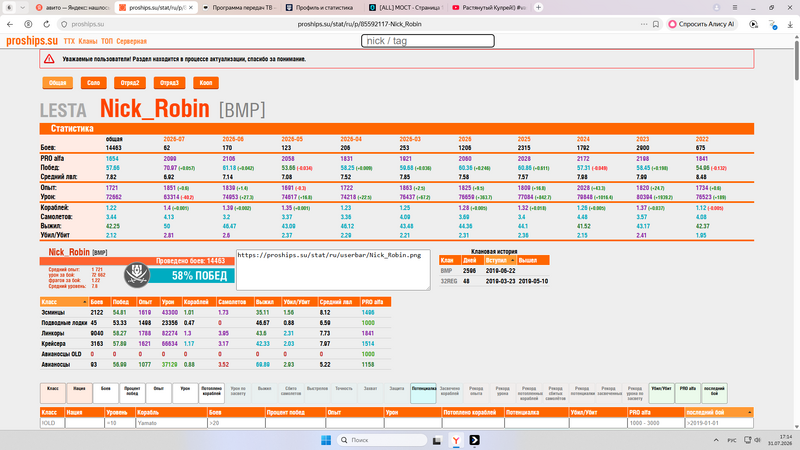This screenshot has height=450, width=800.
Task: Select the Отряд2 battle mode button
Action: pos(130,83)
